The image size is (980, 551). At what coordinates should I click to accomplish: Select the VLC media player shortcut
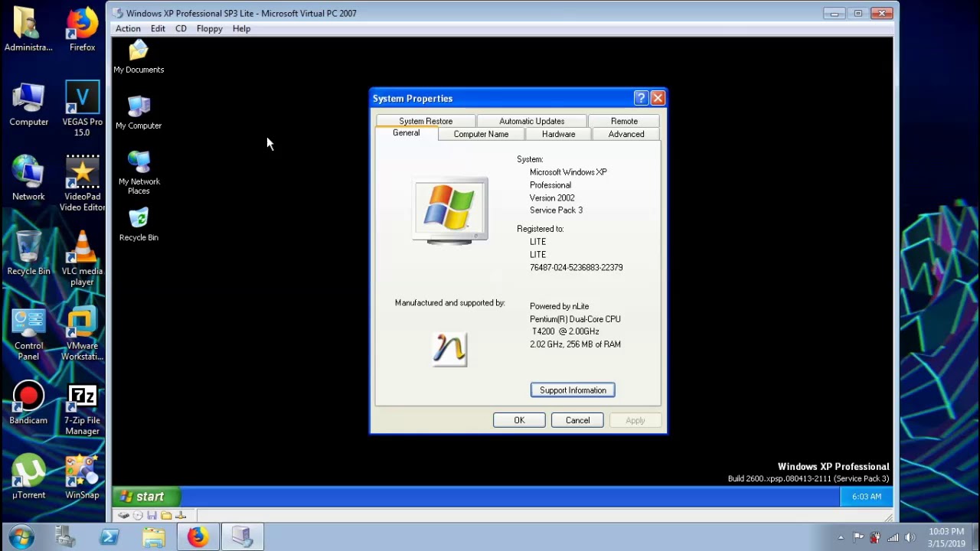point(82,258)
